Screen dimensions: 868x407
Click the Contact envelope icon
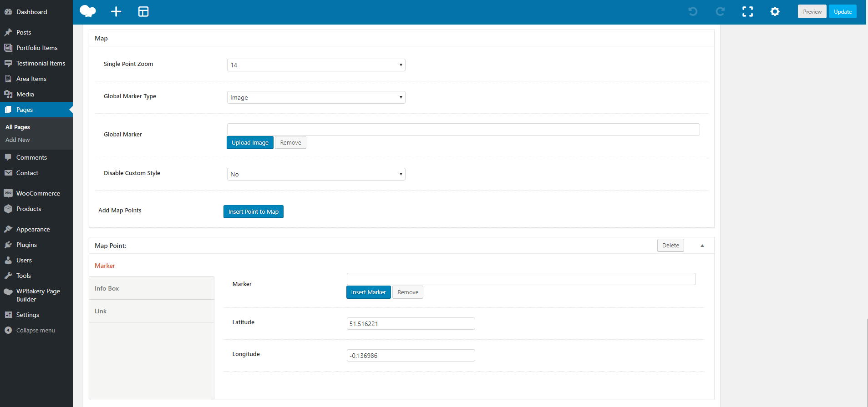[8, 173]
